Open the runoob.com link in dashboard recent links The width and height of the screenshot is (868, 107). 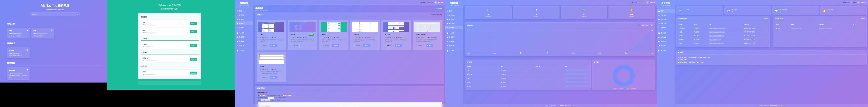pyautogui.click(x=717, y=28)
